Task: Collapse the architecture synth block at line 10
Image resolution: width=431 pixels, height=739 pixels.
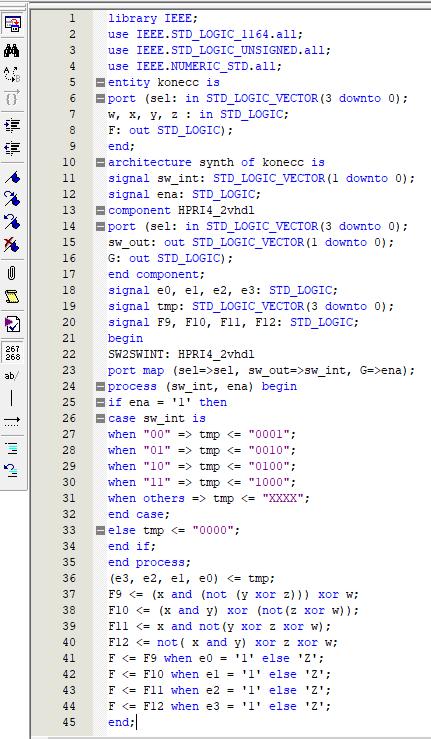Action: click(x=100, y=163)
